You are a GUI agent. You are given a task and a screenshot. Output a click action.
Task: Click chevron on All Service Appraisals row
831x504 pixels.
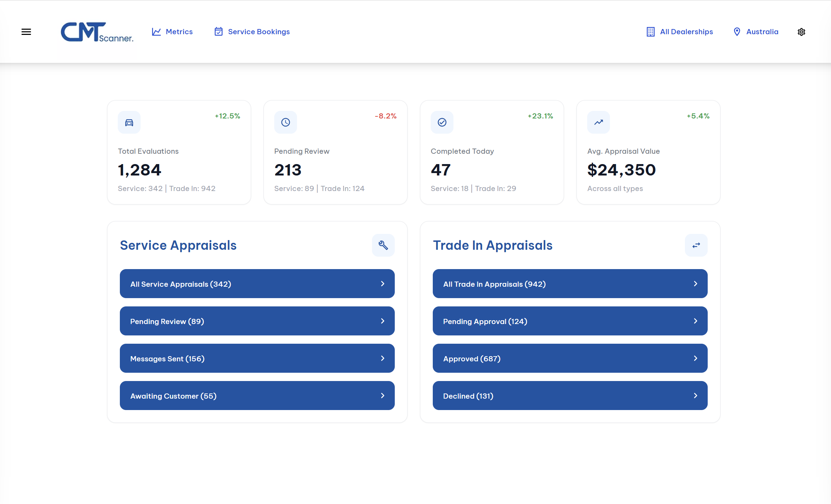pos(383,284)
